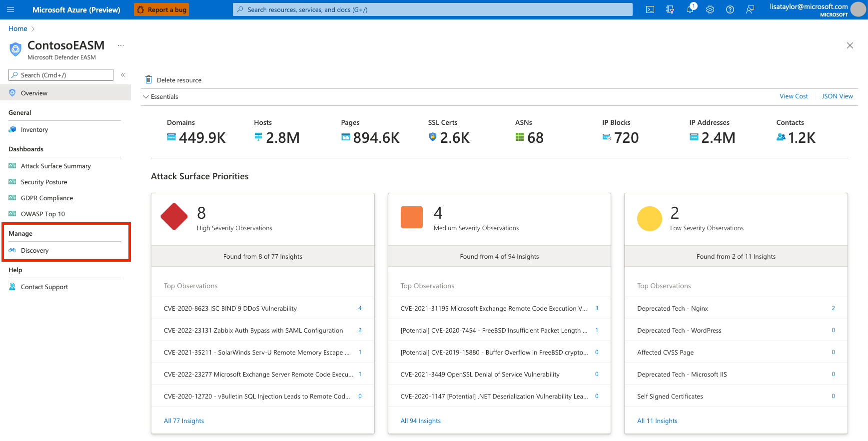Open the Azure portal hamburger menu
Image resolution: width=868 pixels, height=441 pixels.
pos(10,9)
